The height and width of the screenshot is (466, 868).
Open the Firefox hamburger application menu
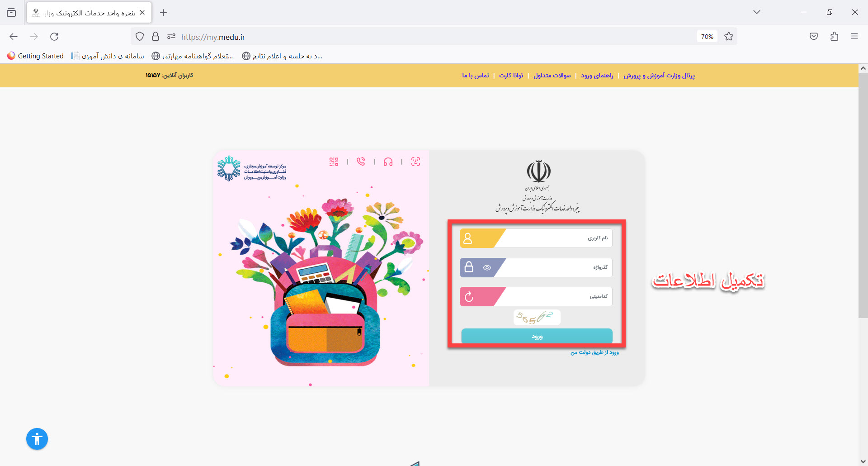854,37
